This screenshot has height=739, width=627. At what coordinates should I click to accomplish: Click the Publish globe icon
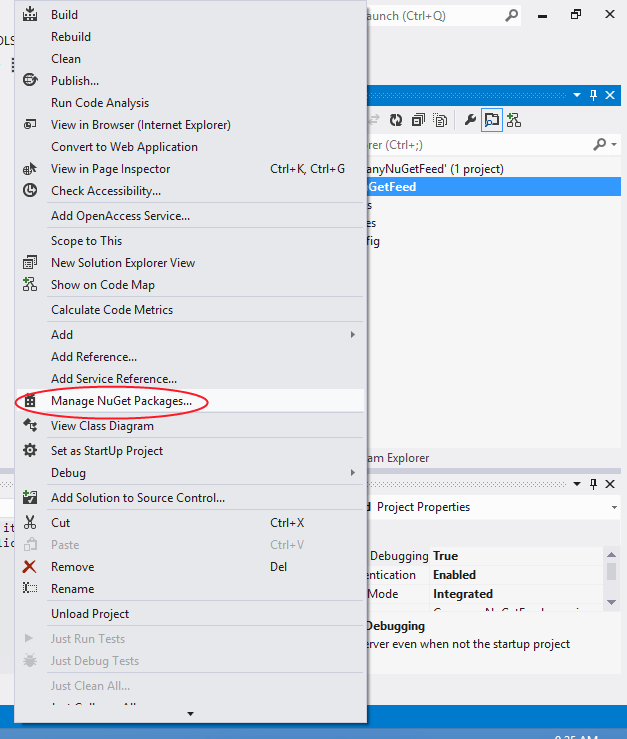pos(30,80)
